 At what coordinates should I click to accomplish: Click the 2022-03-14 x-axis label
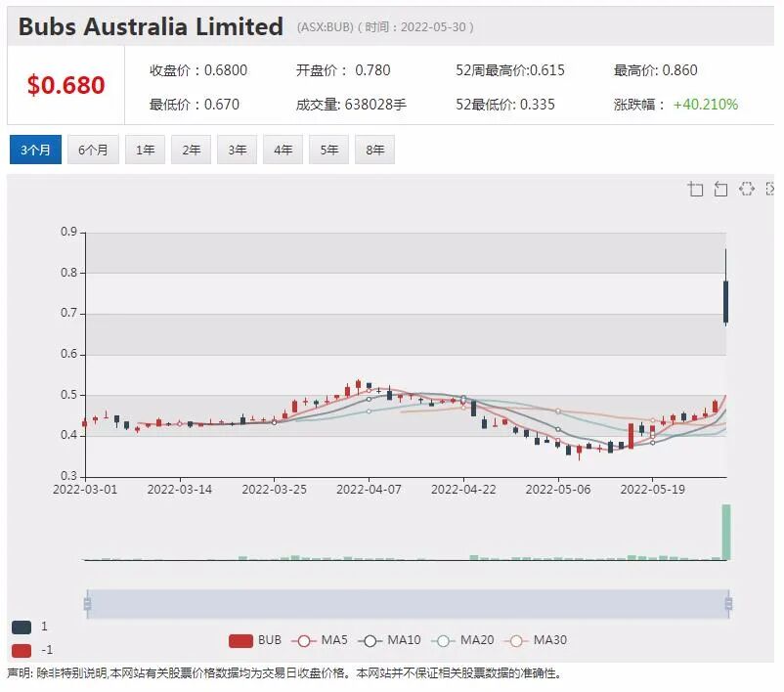[180, 490]
